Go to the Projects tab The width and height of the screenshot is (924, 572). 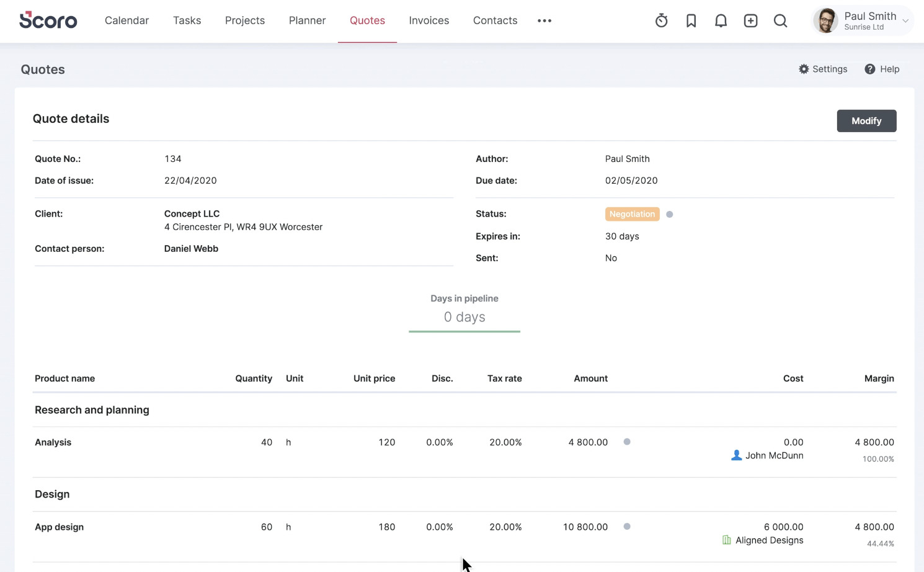coord(245,20)
